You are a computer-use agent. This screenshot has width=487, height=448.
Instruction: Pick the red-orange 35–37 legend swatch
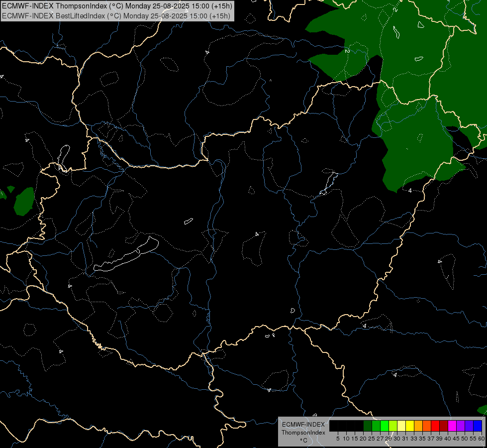pyautogui.click(x=427, y=426)
